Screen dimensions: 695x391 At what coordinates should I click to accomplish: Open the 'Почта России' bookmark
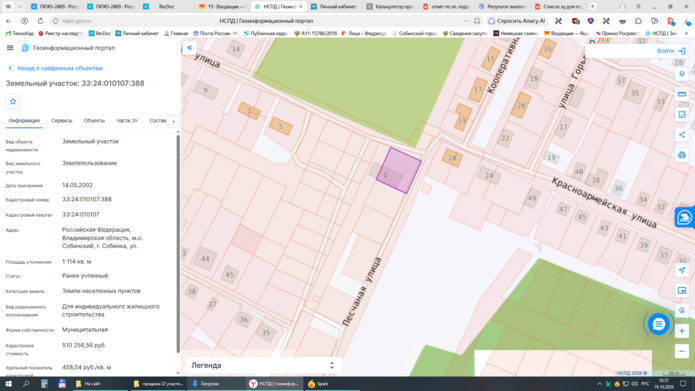coord(216,33)
